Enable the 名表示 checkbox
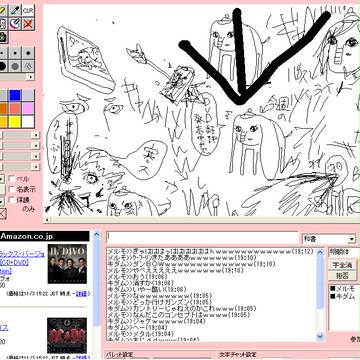 click(12, 189)
